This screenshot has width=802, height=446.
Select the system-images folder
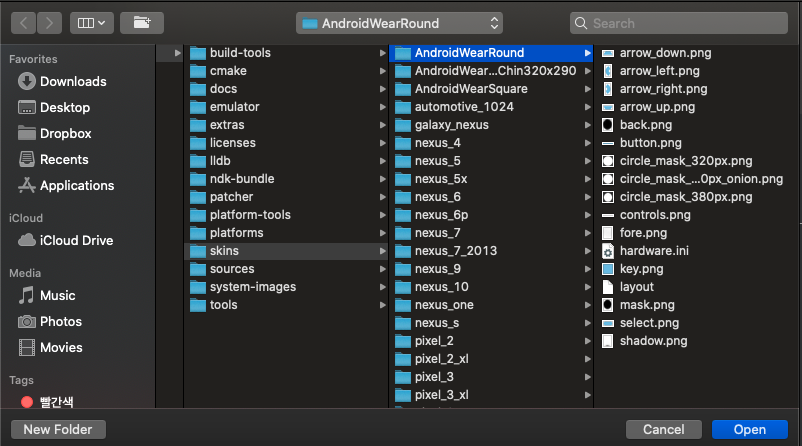click(x=286, y=287)
